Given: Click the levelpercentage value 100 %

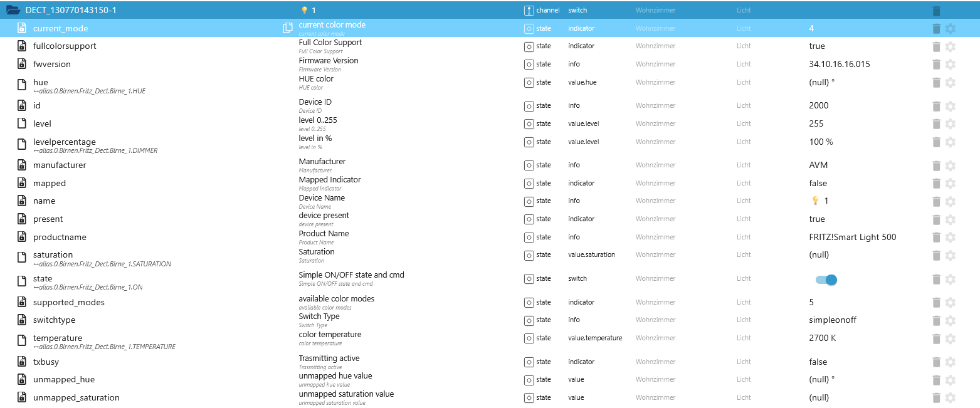Looking at the screenshot, I should tap(821, 142).
